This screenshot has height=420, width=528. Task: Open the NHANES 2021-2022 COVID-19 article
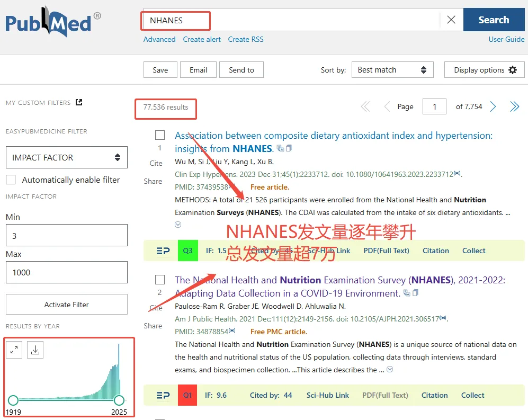340,287
